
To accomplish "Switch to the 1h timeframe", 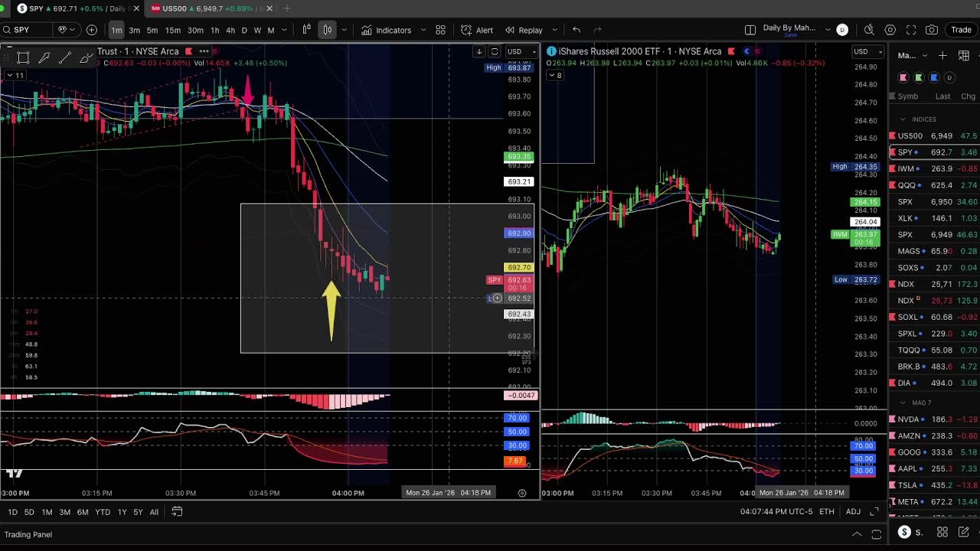I will click(215, 30).
